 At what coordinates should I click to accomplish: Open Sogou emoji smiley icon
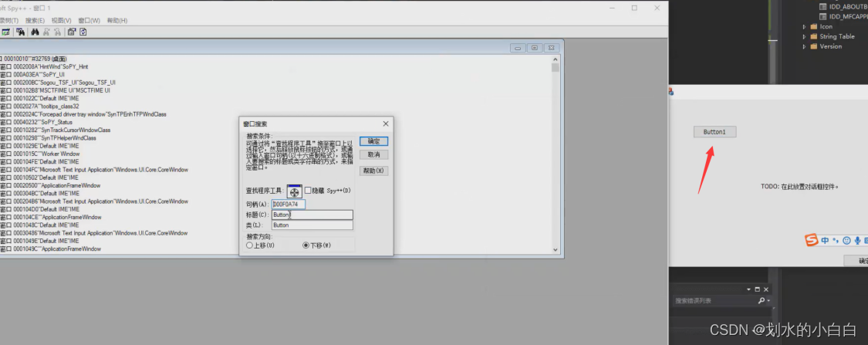pos(846,240)
